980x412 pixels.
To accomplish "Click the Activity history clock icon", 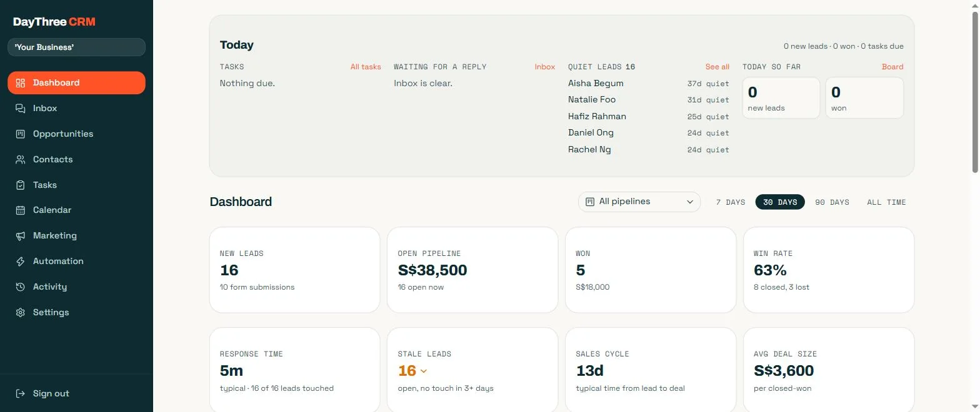I will point(21,287).
